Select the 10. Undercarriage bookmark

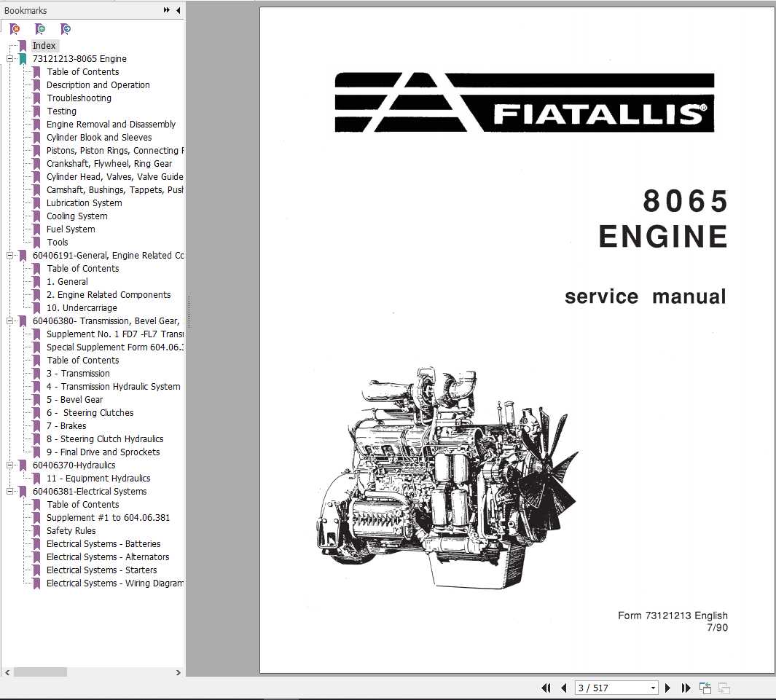82,307
